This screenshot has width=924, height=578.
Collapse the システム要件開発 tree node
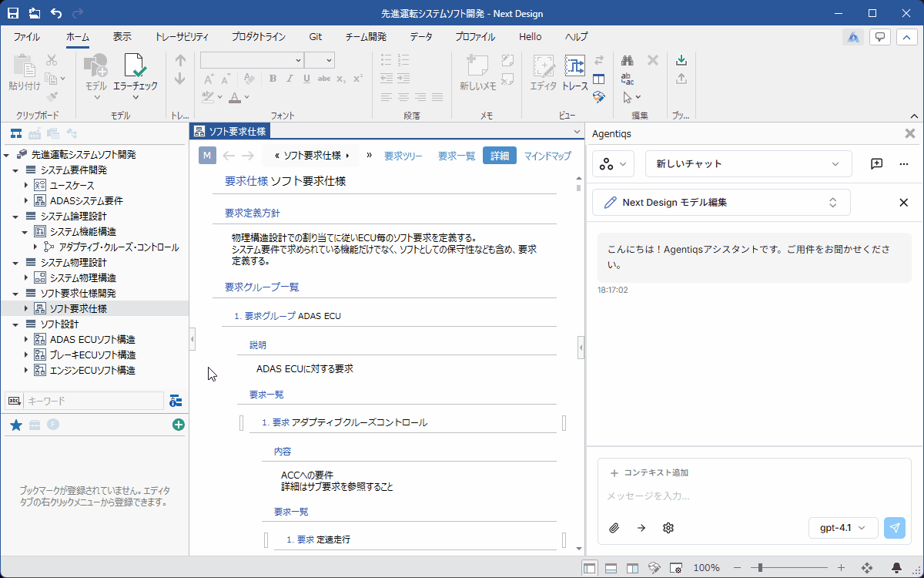pos(16,170)
